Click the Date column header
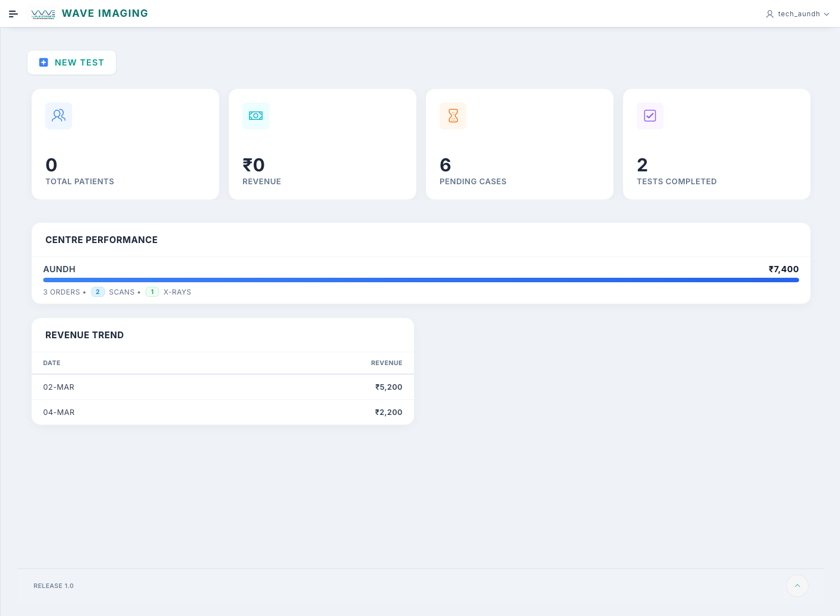Image resolution: width=840 pixels, height=616 pixels. (52, 363)
